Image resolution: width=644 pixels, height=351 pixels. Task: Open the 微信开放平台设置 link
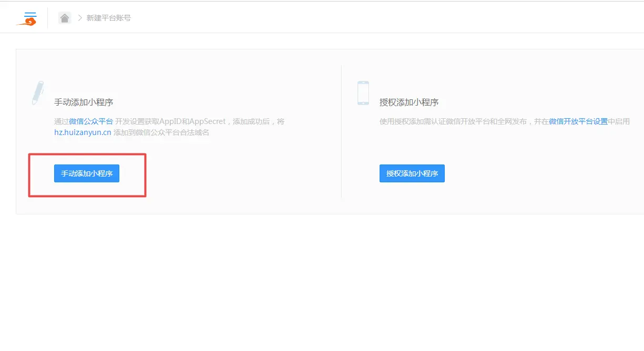point(578,121)
